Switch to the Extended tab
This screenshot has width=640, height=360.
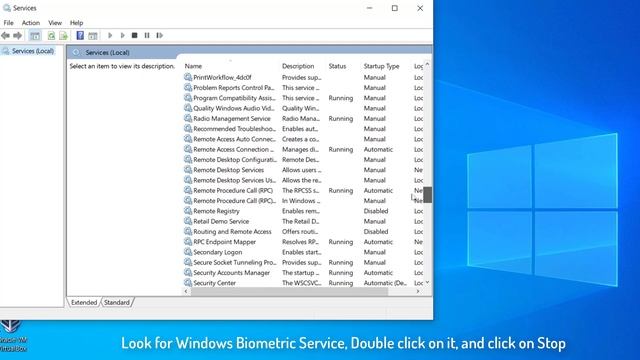pyautogui.click(x=84, y=302)
